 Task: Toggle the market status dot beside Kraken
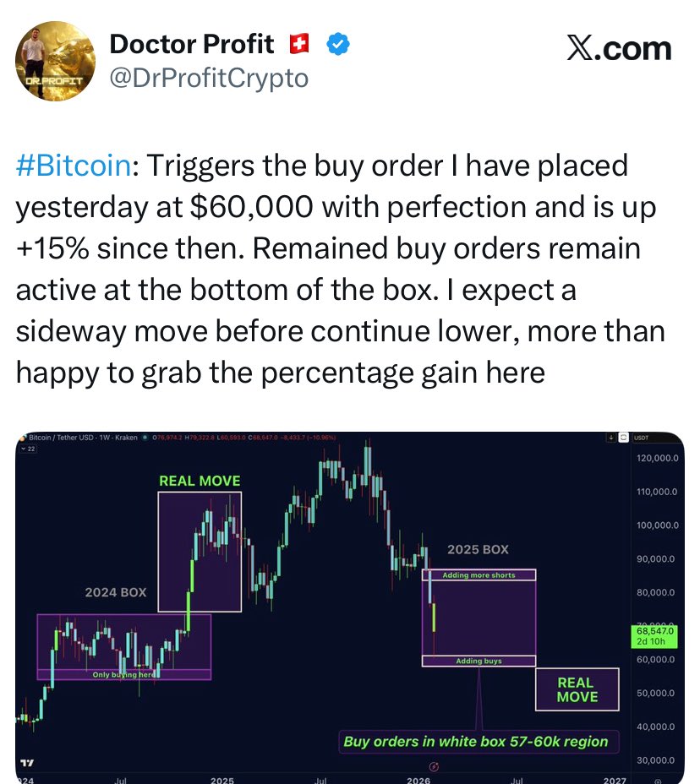pyautogui.click(x=145, y=438)
